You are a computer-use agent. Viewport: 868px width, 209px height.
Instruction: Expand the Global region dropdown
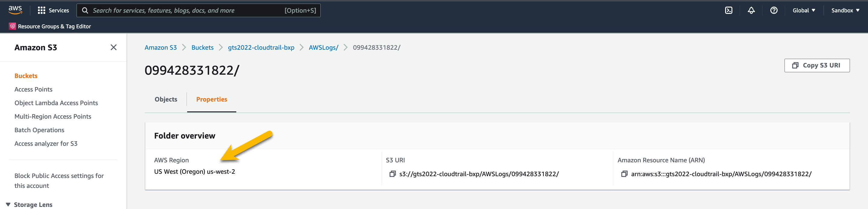[804, 11]
